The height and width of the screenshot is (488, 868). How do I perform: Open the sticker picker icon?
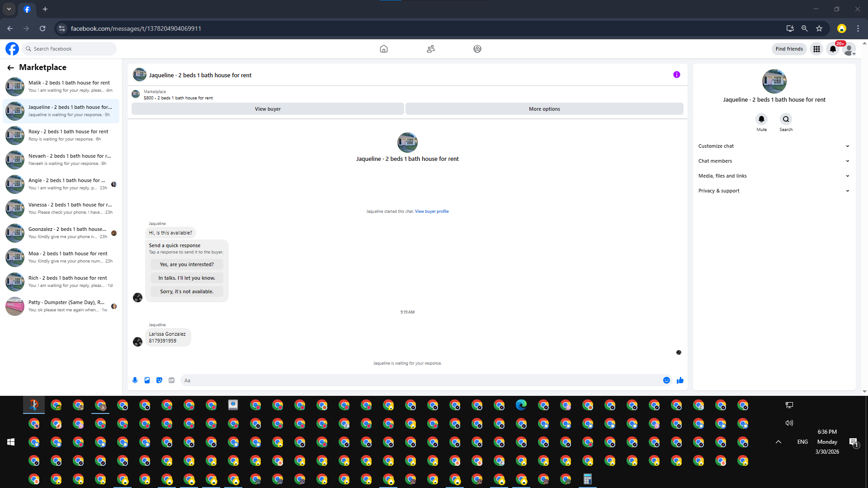(159, 380)
